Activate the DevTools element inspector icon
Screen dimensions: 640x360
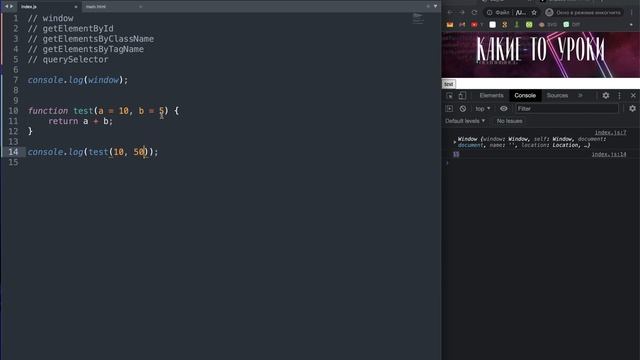pos(449,96)
